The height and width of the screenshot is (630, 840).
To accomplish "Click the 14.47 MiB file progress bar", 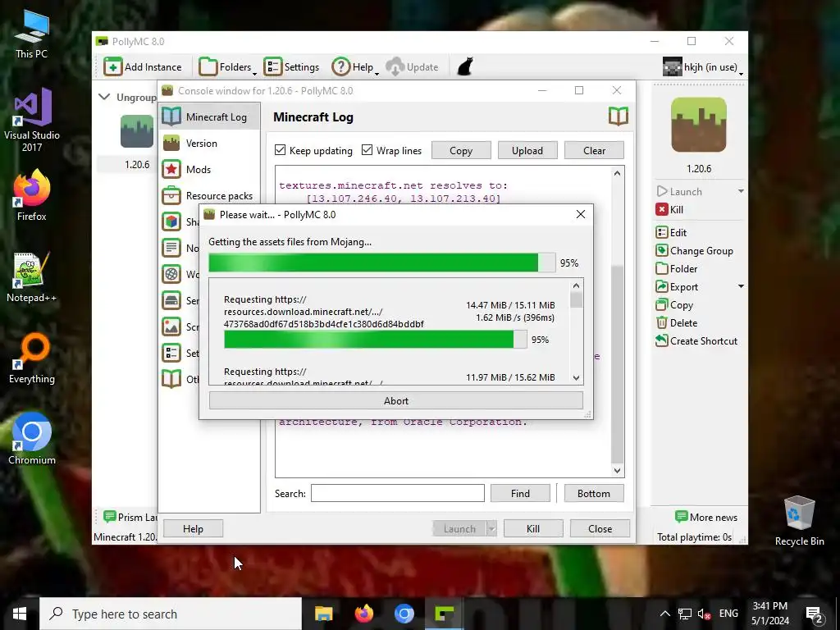I will 376,340.
